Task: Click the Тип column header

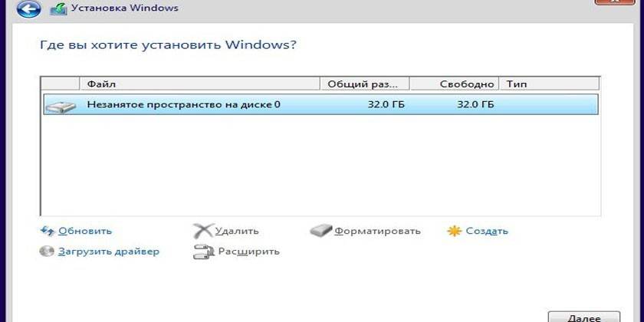Action: (548, 84)
